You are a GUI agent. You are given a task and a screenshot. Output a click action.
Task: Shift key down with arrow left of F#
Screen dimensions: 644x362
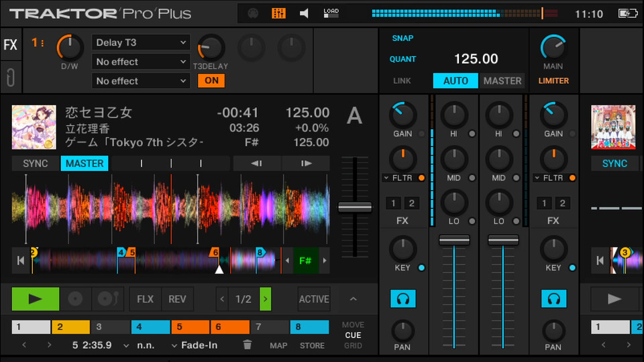[x=287, y=260]
